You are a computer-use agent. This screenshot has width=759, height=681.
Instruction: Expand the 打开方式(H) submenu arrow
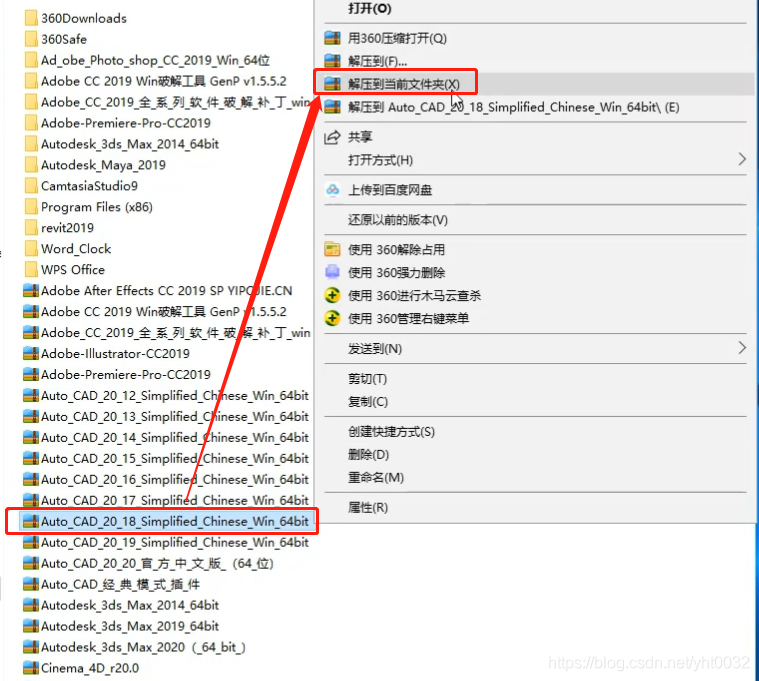[741, 160]
